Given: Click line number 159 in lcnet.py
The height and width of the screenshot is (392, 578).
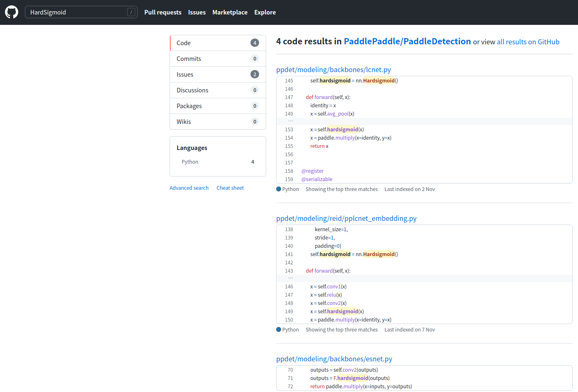Looking at the screenshot, I should [289, 179].
